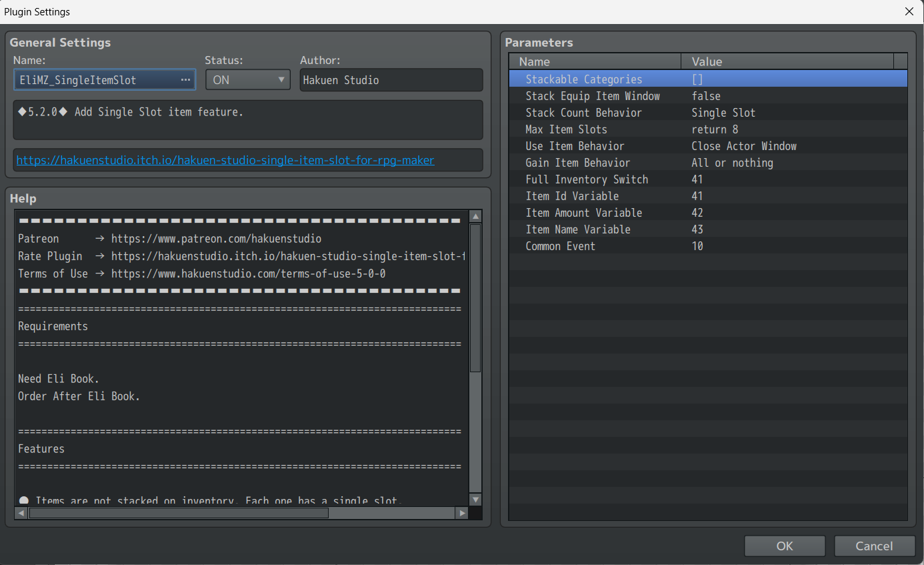
Task: Click the help vertical scrollbar thumb
Action: 475,297
